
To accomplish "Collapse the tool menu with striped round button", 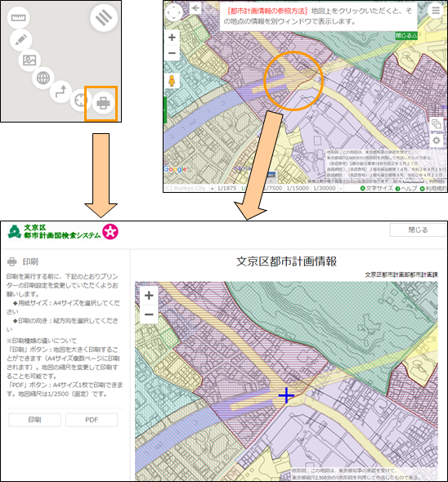I will point(104,18).
